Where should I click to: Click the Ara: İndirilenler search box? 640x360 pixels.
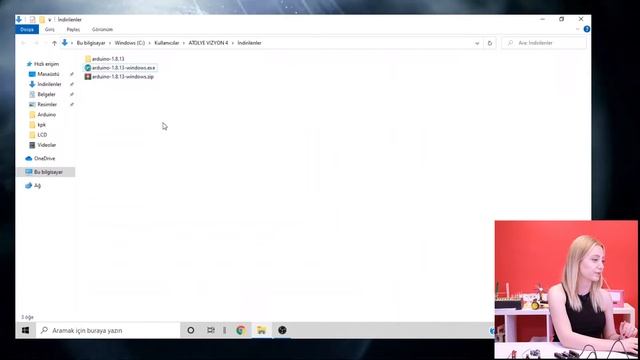[544, 43]
